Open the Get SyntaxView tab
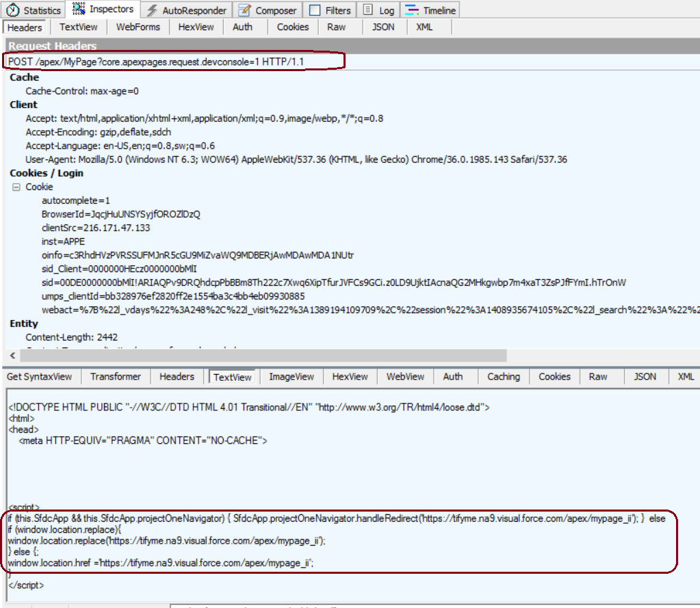This screenshot has width=700, height=608. click(39, 376)
